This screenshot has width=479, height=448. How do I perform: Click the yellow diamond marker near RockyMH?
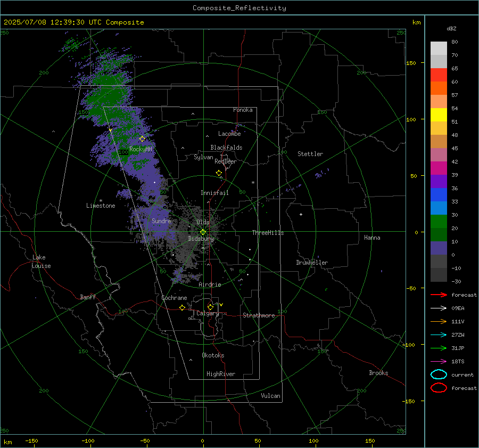[142, 139]
